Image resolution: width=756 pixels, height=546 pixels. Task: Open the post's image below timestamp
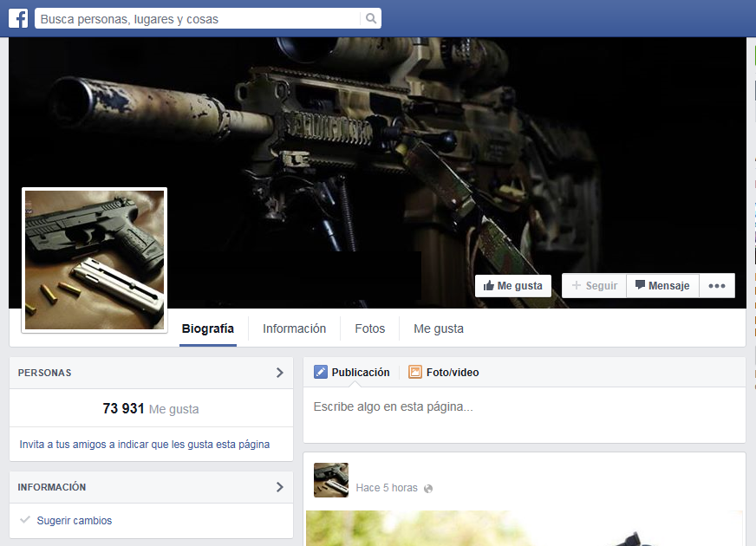pyautogui.click(x=525, y=528)
